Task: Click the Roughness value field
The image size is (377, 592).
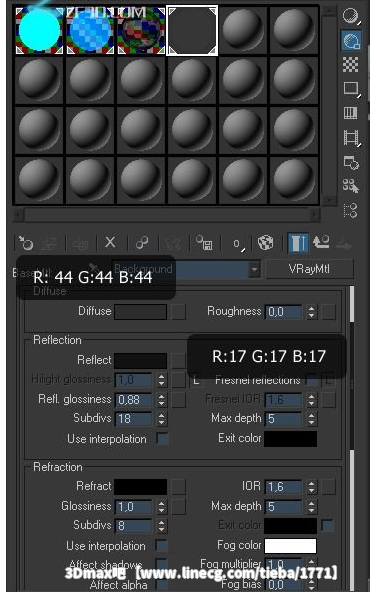Action: pos(284,312)
